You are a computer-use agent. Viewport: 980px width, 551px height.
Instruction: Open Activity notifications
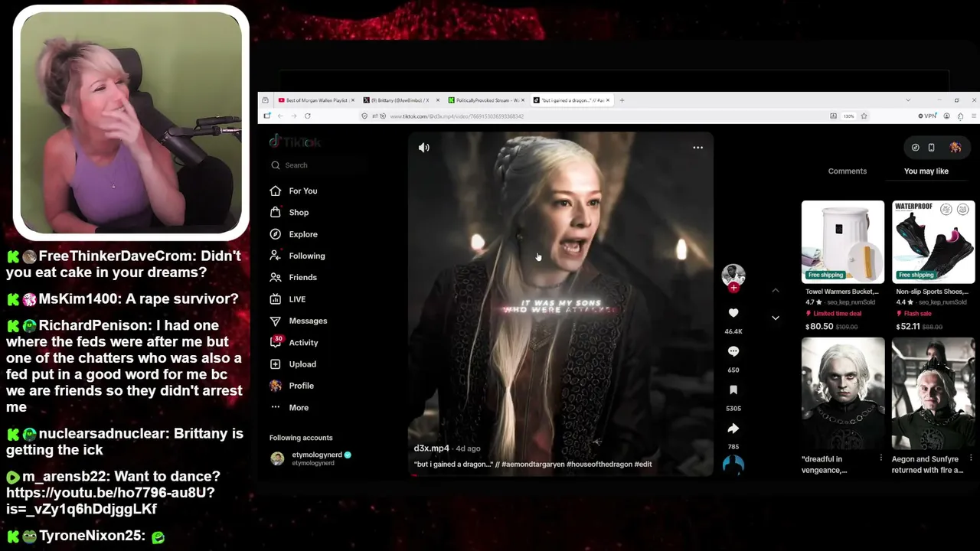click(x=294, y=342)
